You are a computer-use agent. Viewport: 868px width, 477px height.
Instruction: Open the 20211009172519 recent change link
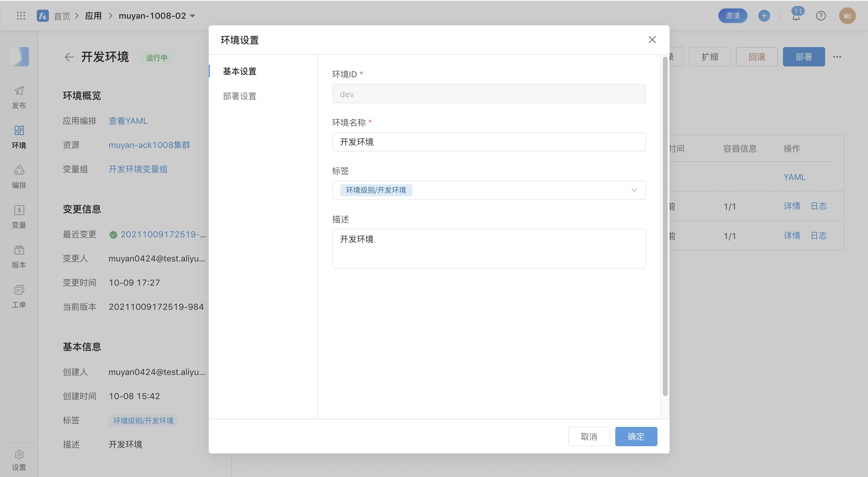163,234
